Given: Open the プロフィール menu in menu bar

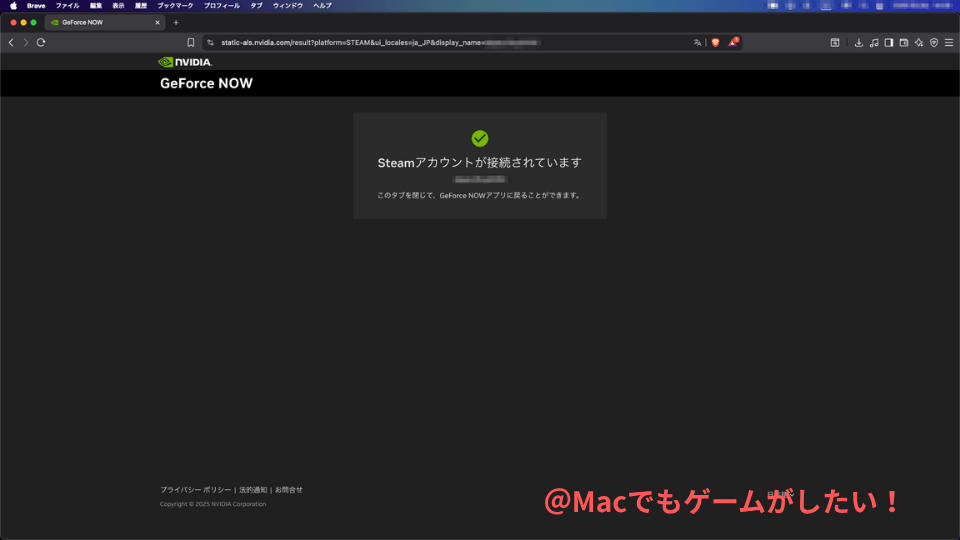Looking at the screenshot, I should pos(220,6).
